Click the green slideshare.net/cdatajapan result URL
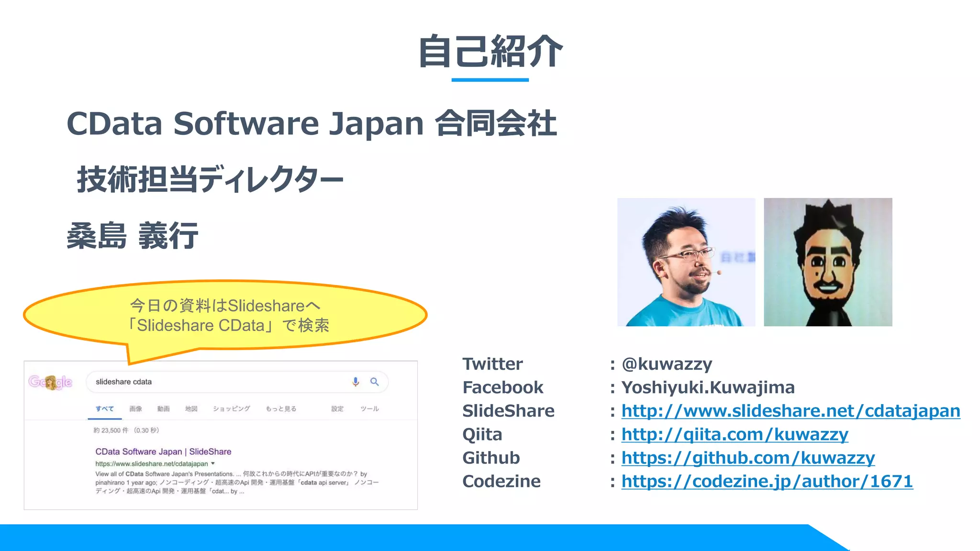The height and width of the screenshot is (551, 980). (152, 464)
